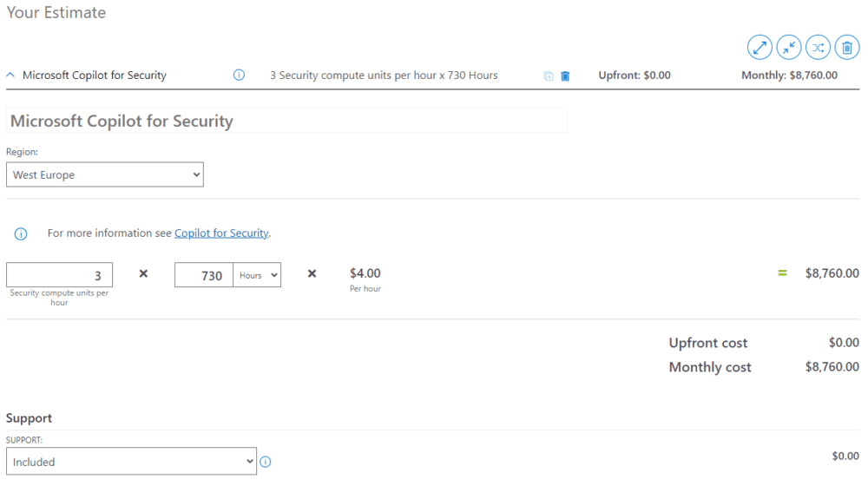Screen dimensions: 868x486
Task: Click the Upfront: $0.00 header text
Action: [635, 76]
